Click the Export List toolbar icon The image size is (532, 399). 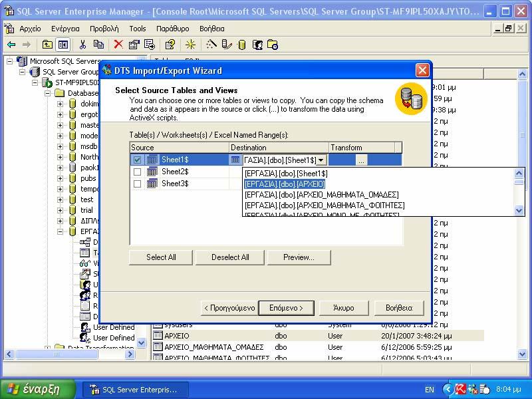click(x=149, y=45)
